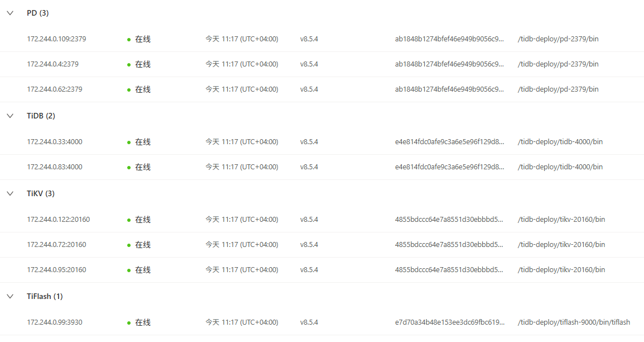Image resolution: width=644 pixels, height=342 pixels.
Task: Click status indicator dot for 172.244.0.83:4000
Action: click(129, 168)
